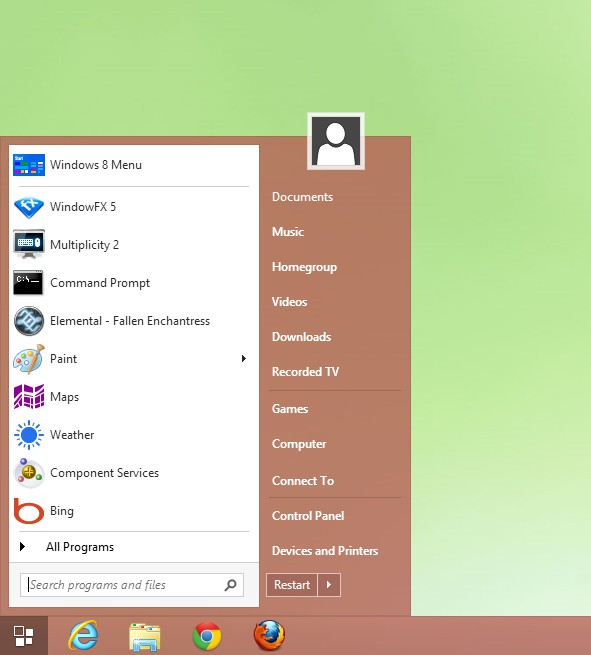
Task: Open Recorded TV
Action: pyautogui.click(x=305, y=372)
